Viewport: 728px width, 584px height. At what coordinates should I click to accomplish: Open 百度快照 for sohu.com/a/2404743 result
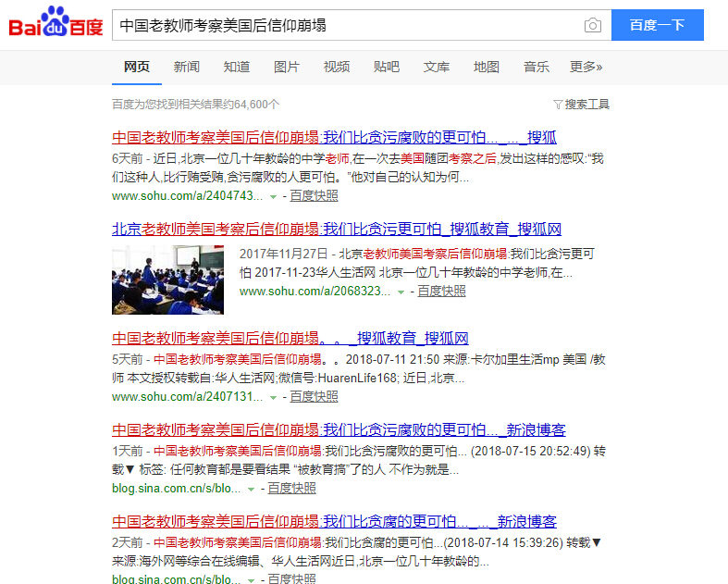[314, 196]
